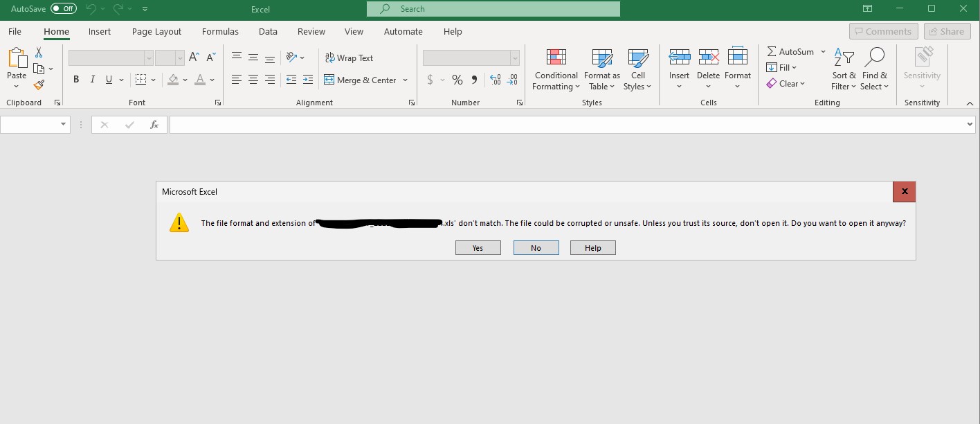Click the Insert Function fx icon
The width and height of the screenshot is (980, 424).
154,125
